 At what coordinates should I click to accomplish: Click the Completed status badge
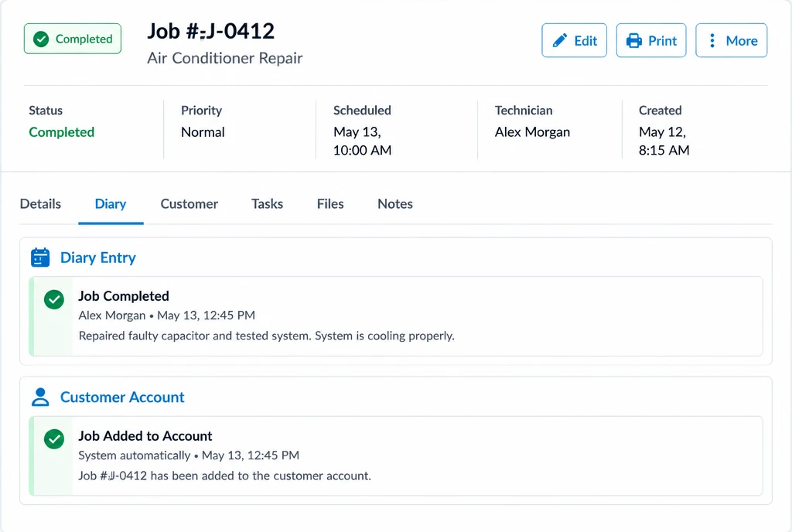(x=72, y=39)
